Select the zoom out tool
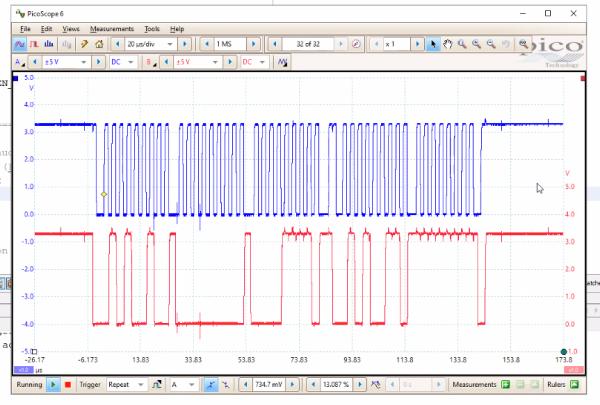 (x=491, y=44)
